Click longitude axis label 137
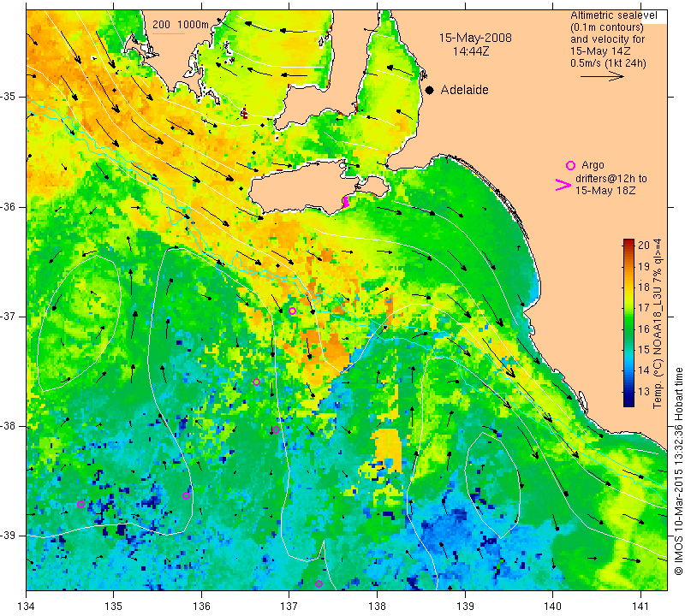Viewport: 685px width, 616px height. point(289,607)
